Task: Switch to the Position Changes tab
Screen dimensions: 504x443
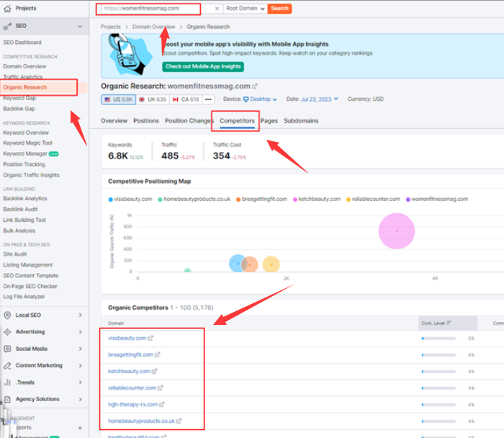Action: pos(189,121)
